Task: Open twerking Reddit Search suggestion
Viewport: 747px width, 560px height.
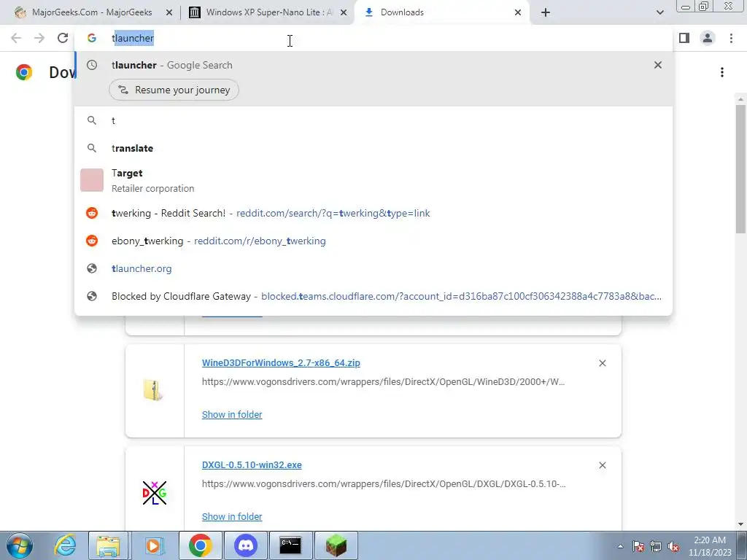Action: [373, 214]
